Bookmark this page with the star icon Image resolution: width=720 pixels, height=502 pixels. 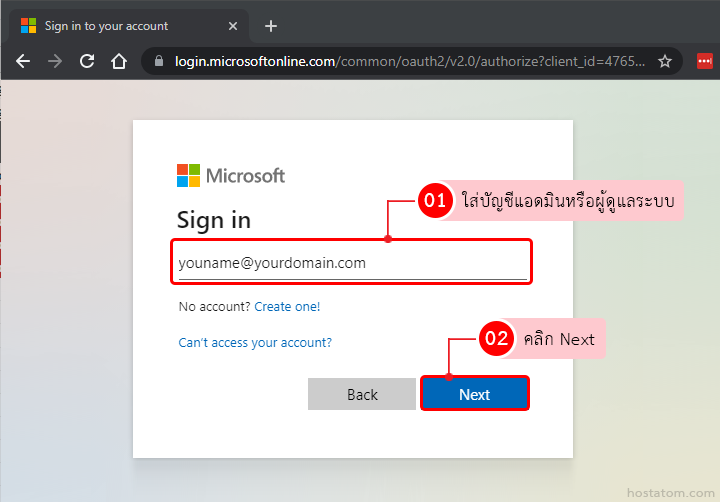(x=665, y=62)
